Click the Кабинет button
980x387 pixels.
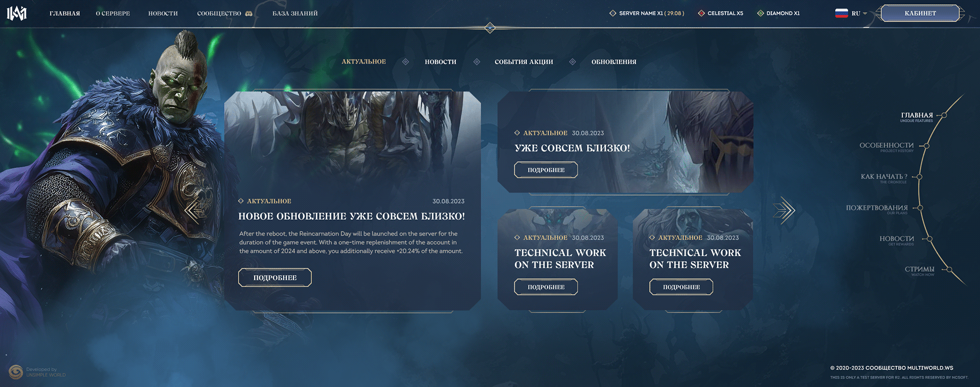(920, 13)
